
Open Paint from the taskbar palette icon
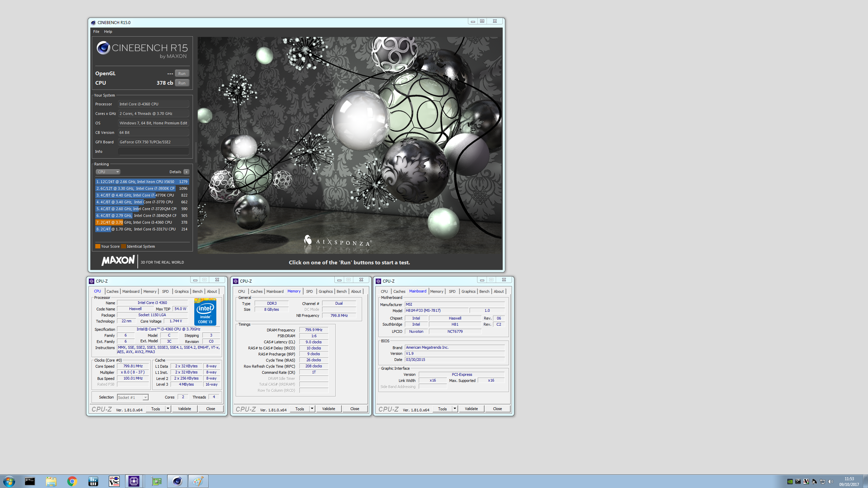pos(198,481)
